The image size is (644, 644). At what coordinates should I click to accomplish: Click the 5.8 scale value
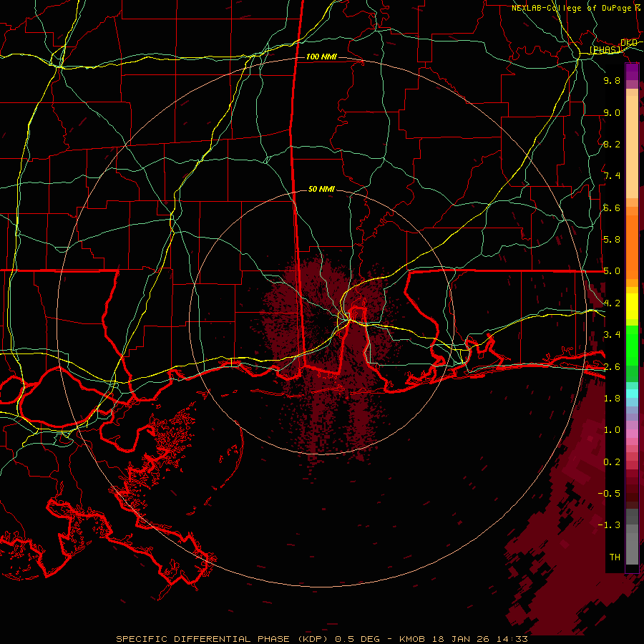pos(612,240)
